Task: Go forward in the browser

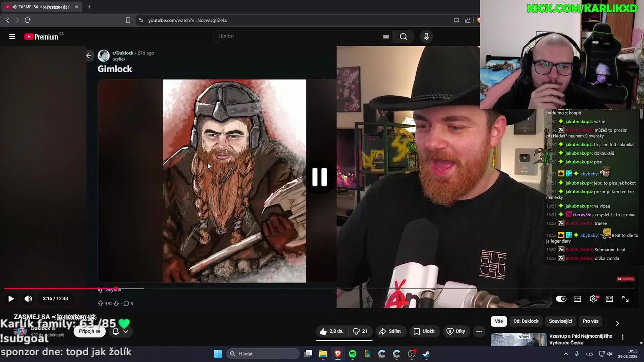Action: [17, 20]
